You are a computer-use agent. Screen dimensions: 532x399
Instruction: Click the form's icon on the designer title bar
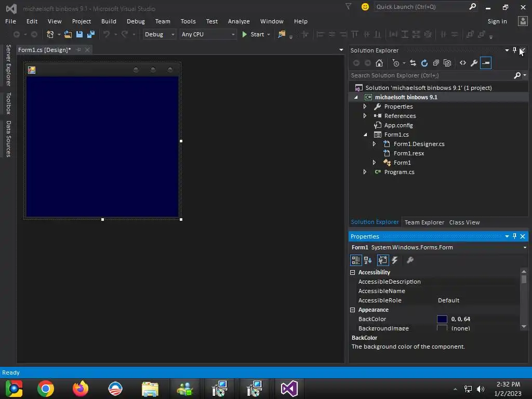(32, 70)
